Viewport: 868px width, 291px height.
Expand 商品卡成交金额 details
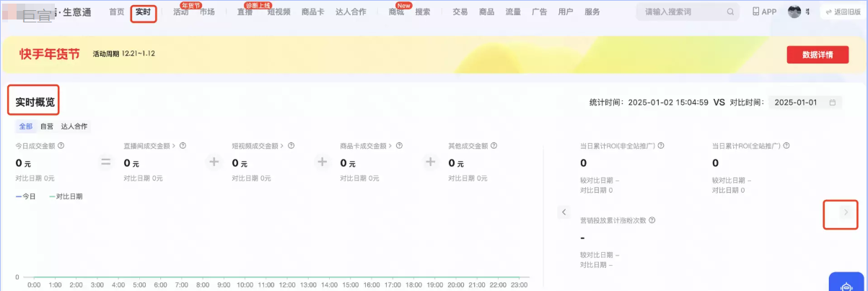390,145
